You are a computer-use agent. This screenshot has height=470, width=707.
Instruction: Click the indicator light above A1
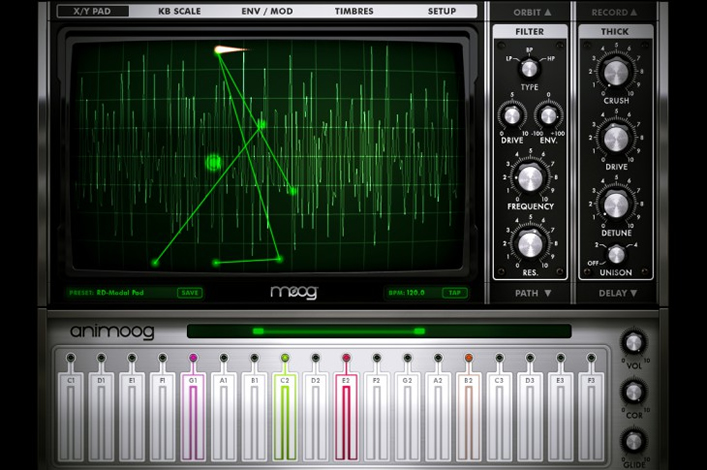coord(224,358)
